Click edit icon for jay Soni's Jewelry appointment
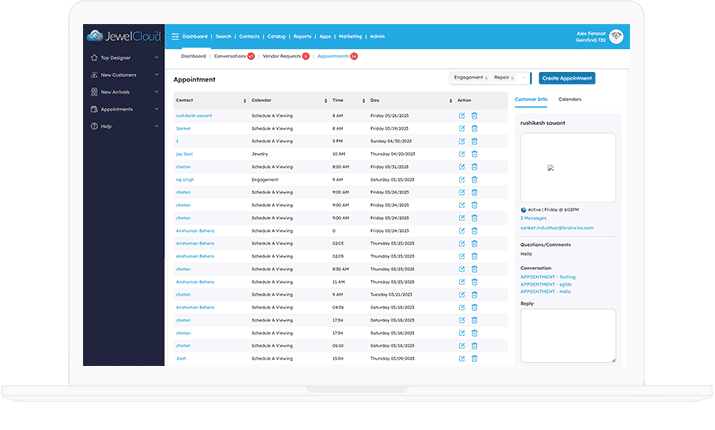The image size is (715, 430). (x=461, y=154)
